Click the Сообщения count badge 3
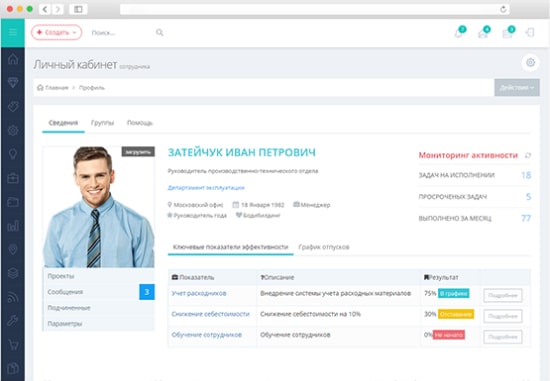Image resolution: width=550 pixels, height=381 pixels. 147,292
